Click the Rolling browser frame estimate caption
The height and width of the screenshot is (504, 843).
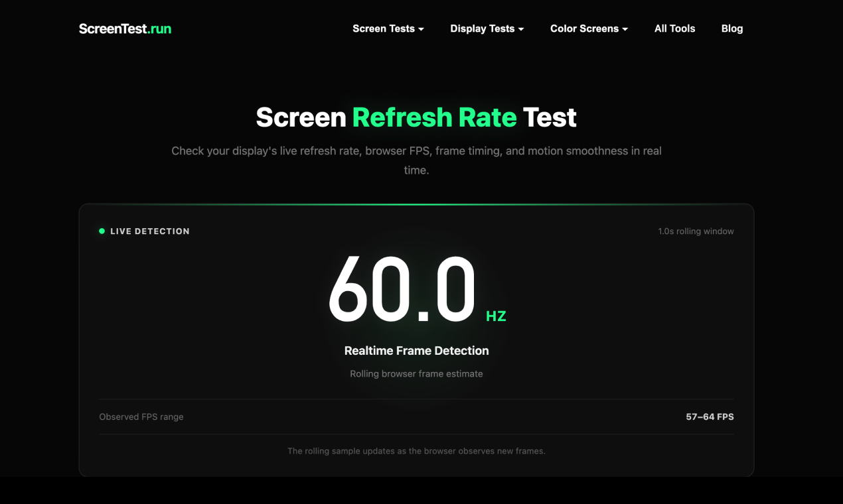[416, 374]
